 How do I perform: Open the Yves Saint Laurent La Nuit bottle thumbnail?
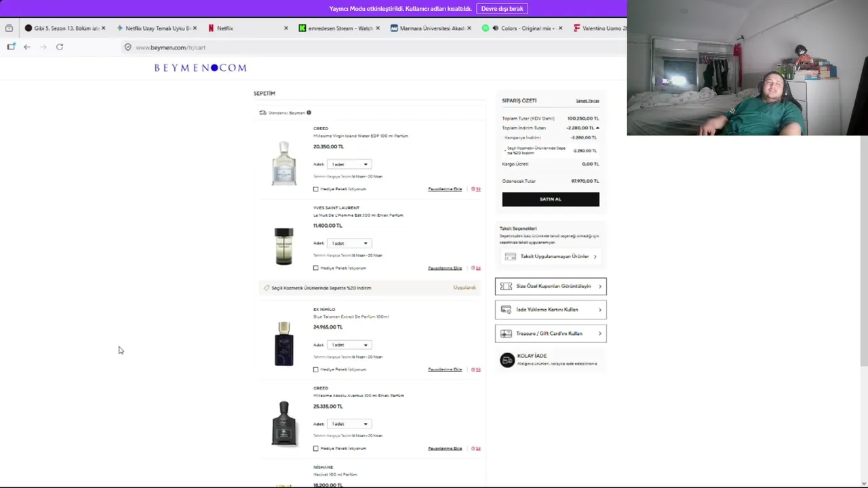click(x=283, y=246)
